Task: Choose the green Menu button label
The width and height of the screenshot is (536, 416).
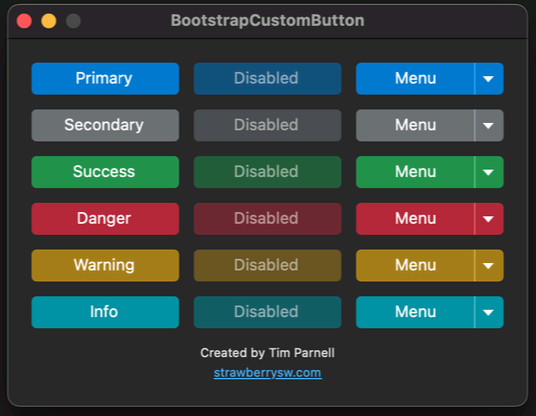Action: (415, 172)
